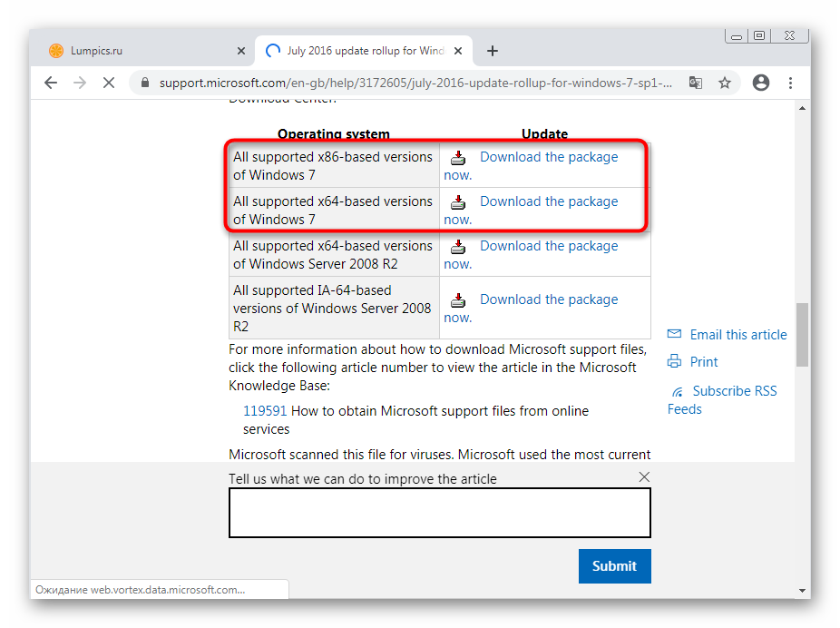Download package for x64 Windows Server 2008 R2
840x628 pixels.
(549, 246)
